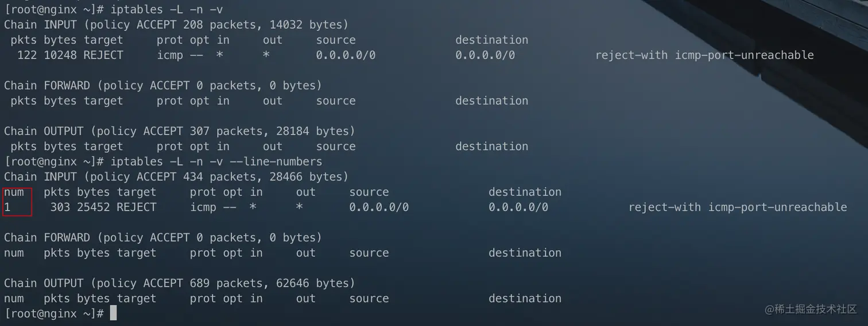
Task: Click "Chain OUTPUT (policy ACCEPT 689 packets, 62646 bytes)"
Action: click(180, 283)
